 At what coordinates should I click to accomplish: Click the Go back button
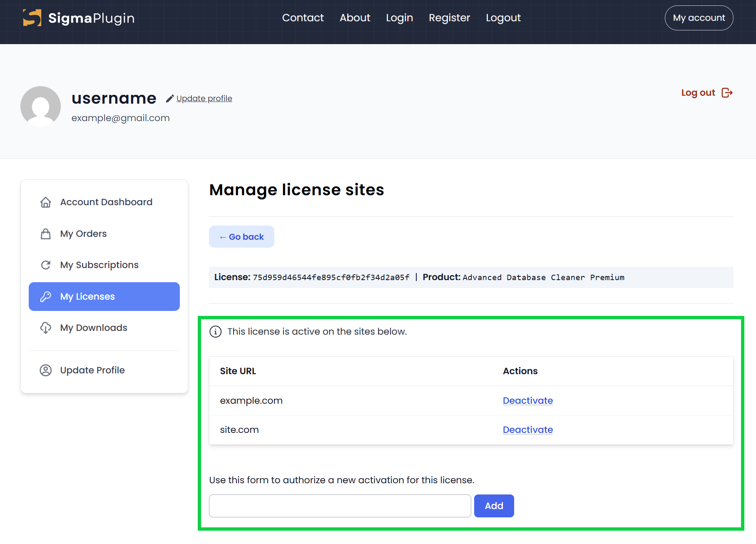point(241,237)
